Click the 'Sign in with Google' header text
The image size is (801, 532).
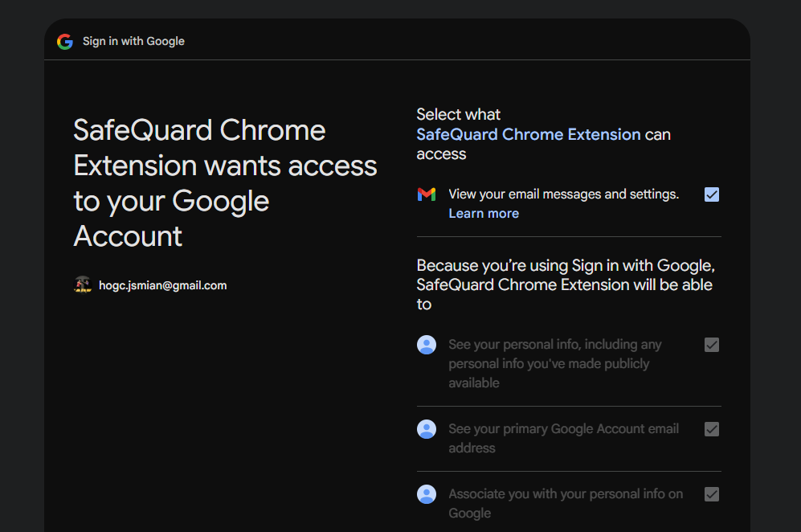[133, 42]
